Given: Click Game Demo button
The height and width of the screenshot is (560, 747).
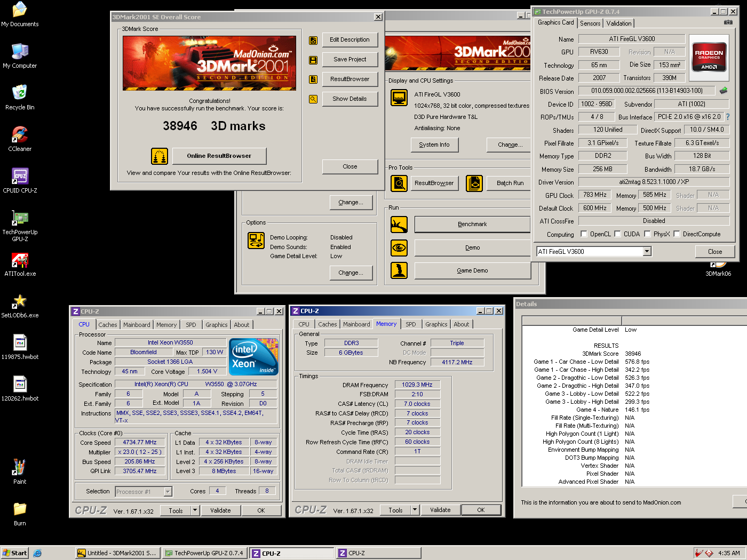Looking at the screenshot, I should pos(472,270).
